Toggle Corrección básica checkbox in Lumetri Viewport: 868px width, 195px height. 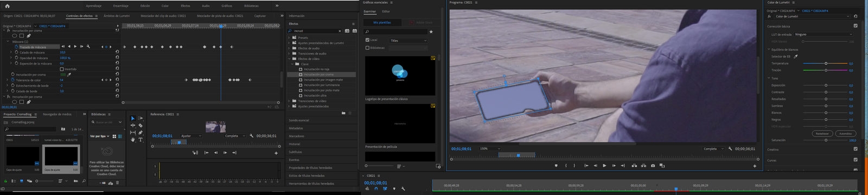(856, 26)
